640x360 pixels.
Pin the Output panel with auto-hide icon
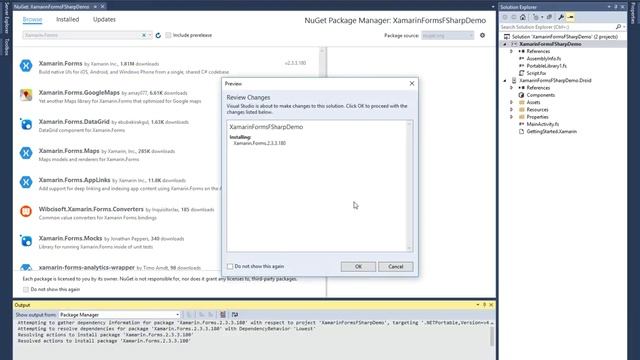point(484,305)
